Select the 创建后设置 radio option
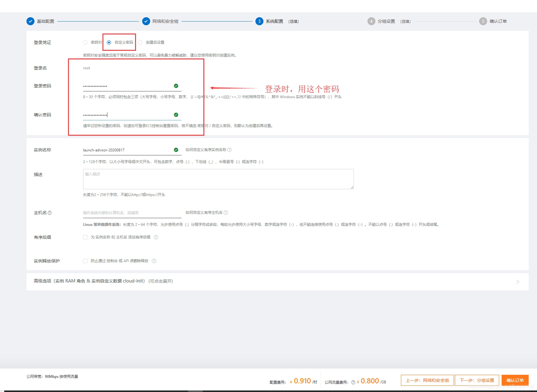Screen dimensions: 537x392 pyautogui.click(x=140, y=42)
